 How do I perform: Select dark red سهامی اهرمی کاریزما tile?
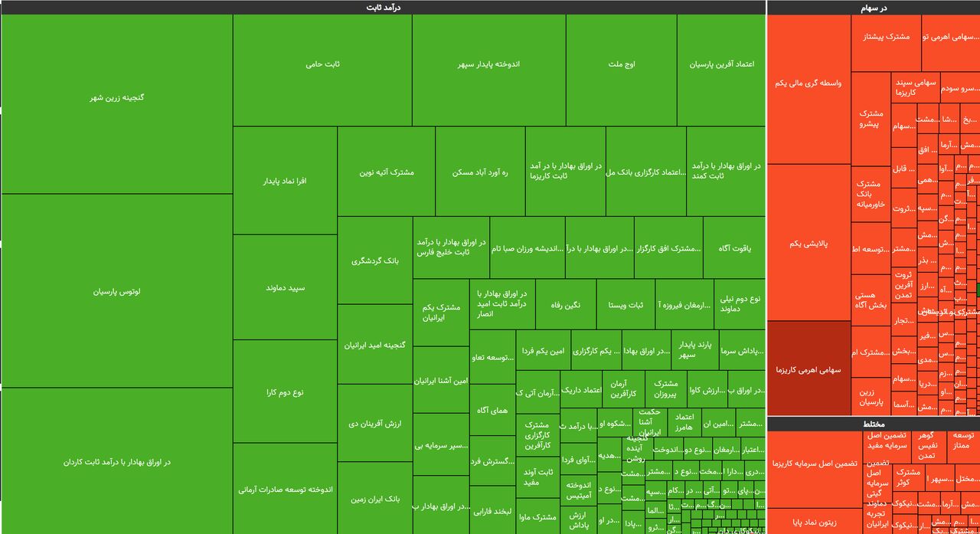[x=808, y=369]
